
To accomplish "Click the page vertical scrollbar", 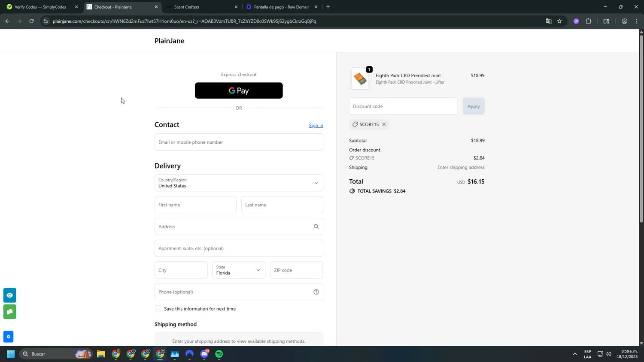I will click(641, 129).
